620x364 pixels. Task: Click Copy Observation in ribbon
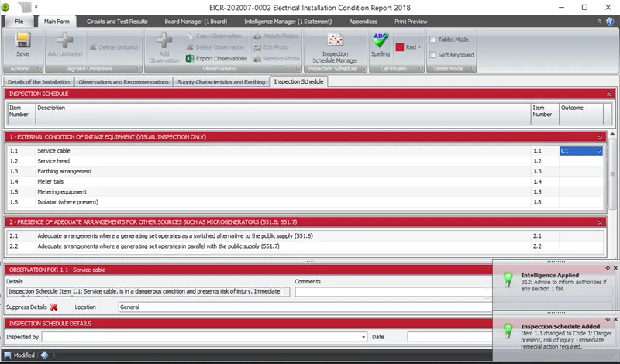pyautogui.click(x=214, y=36)
